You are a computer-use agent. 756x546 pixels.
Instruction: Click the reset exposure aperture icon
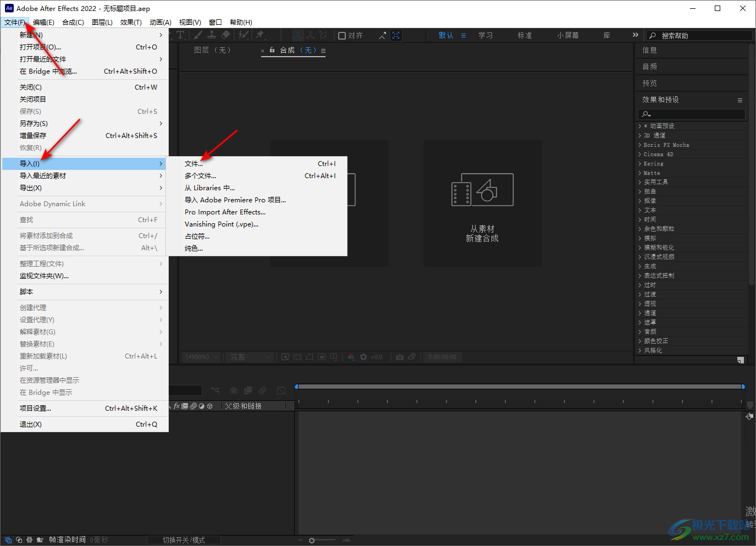pyautogui.click(x=363, y=357)
